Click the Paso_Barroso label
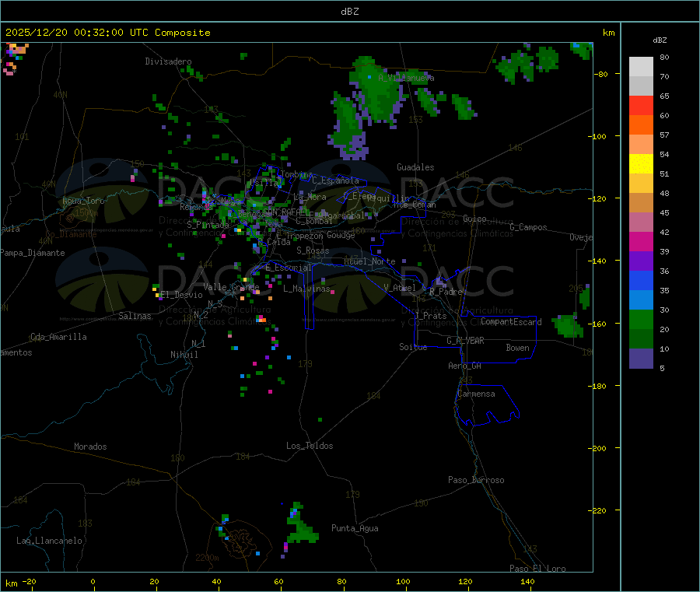700x592 pixels. pyautogui.click(x=476, y=480)
